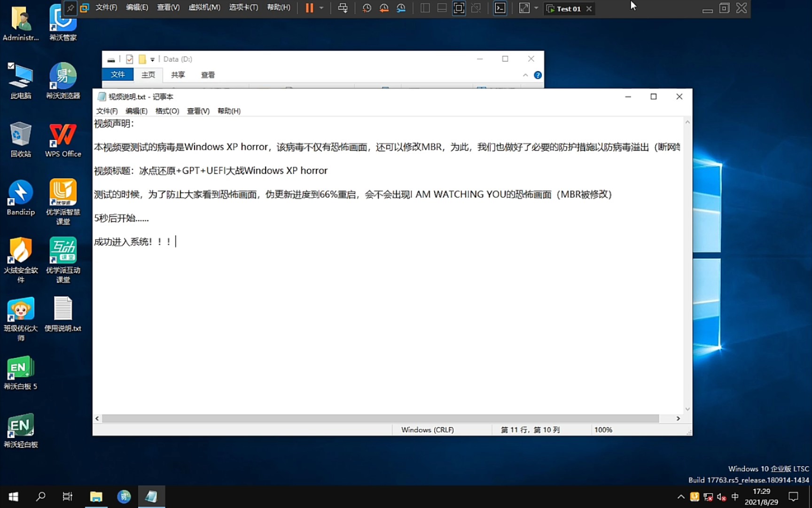Screen dimensions: 812x508
Task: Click the Notepad horizontal scrollbar thumb
Action: pos(380,419)
